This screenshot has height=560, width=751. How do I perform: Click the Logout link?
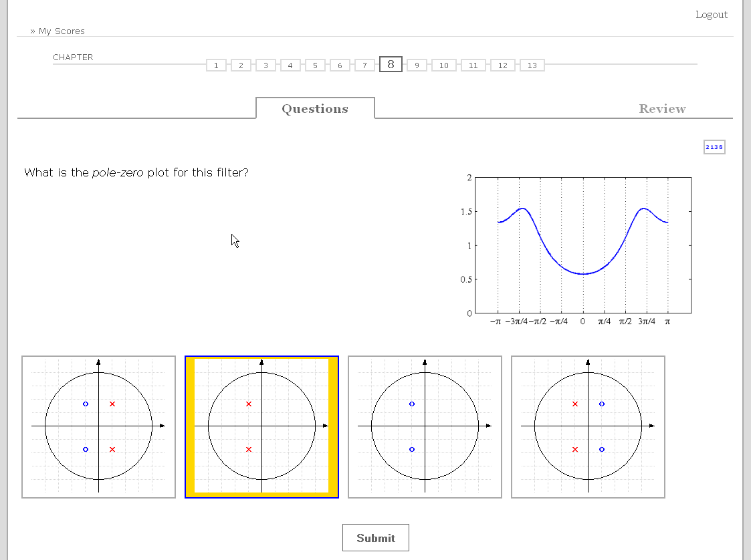(711, 15)
